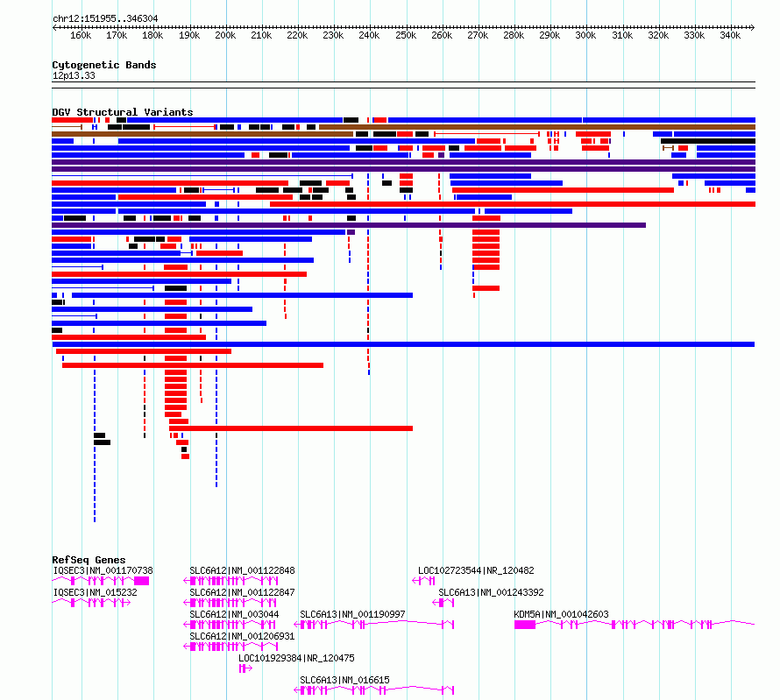Click the LOC102723544|NR_120482 gene label

[x=476, y=570]
